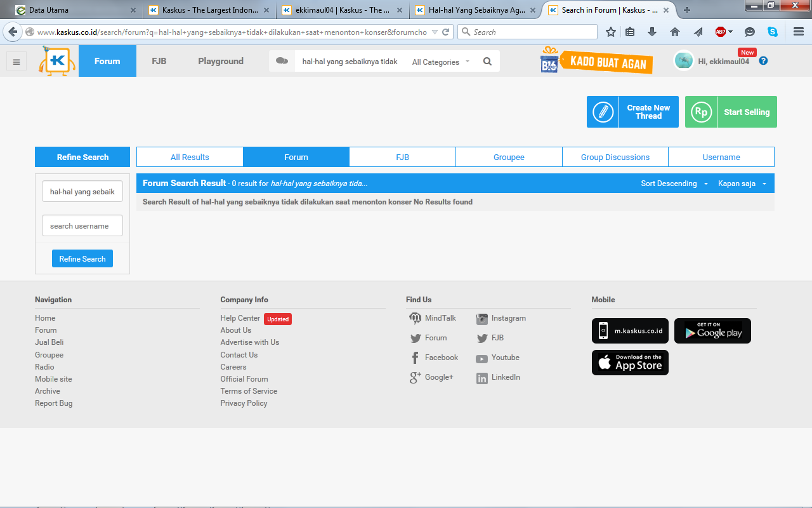Open the Report Bug link
The height and width of the screenshot is (508, 812).
pos(54,403)
